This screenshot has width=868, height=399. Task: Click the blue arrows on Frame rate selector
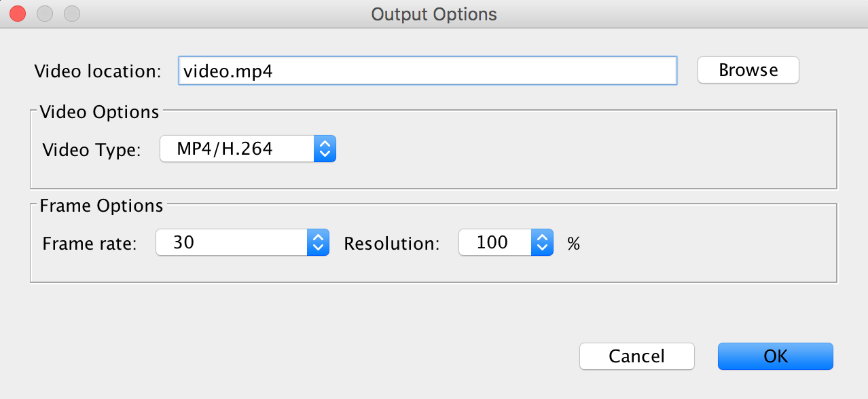coord(318,243)
